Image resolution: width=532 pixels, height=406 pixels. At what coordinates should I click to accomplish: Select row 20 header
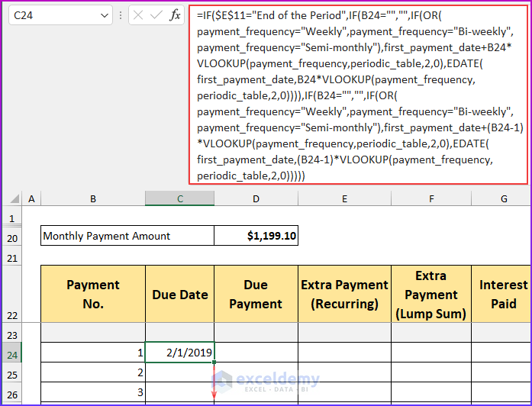12,236
